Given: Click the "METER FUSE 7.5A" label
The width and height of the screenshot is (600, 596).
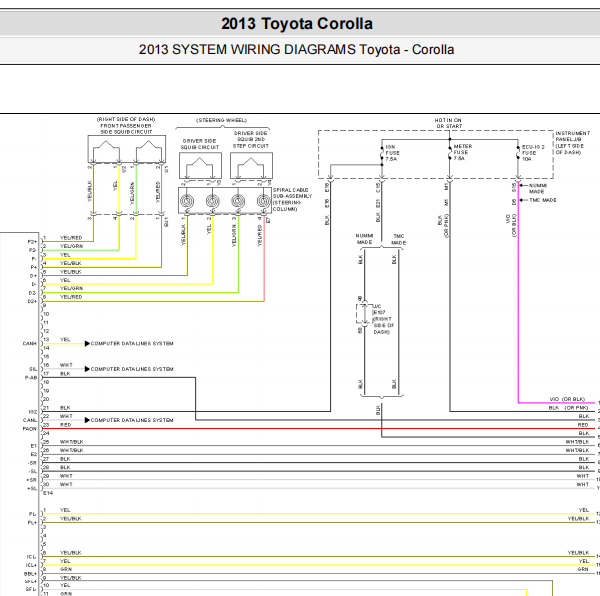Looking at the screenshot, I should coord(463,152).
